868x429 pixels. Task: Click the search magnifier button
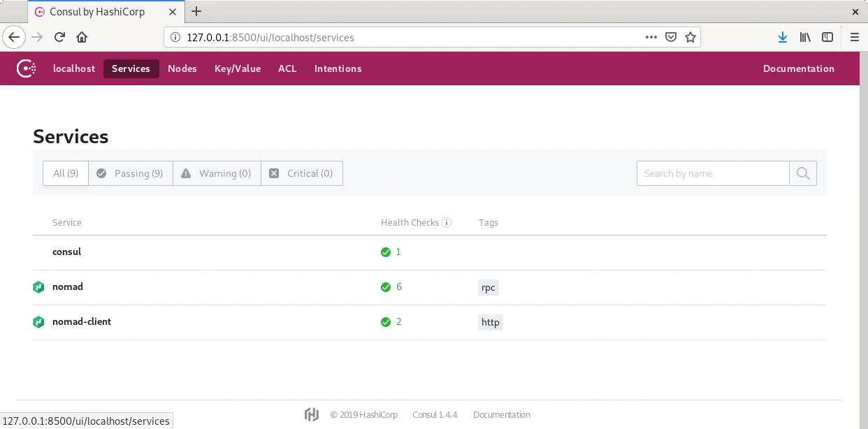coord(802,173)
